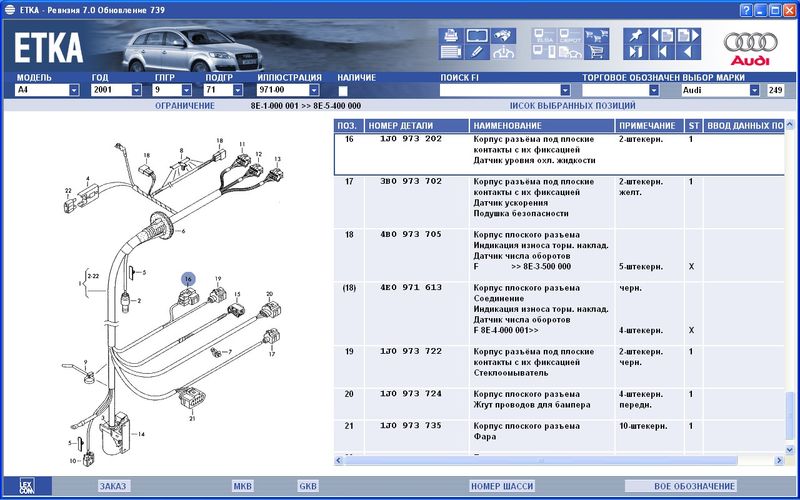Screen dimensions: 800x500
Task: Click the ELSA icon
Action: [x=544, y=36]
